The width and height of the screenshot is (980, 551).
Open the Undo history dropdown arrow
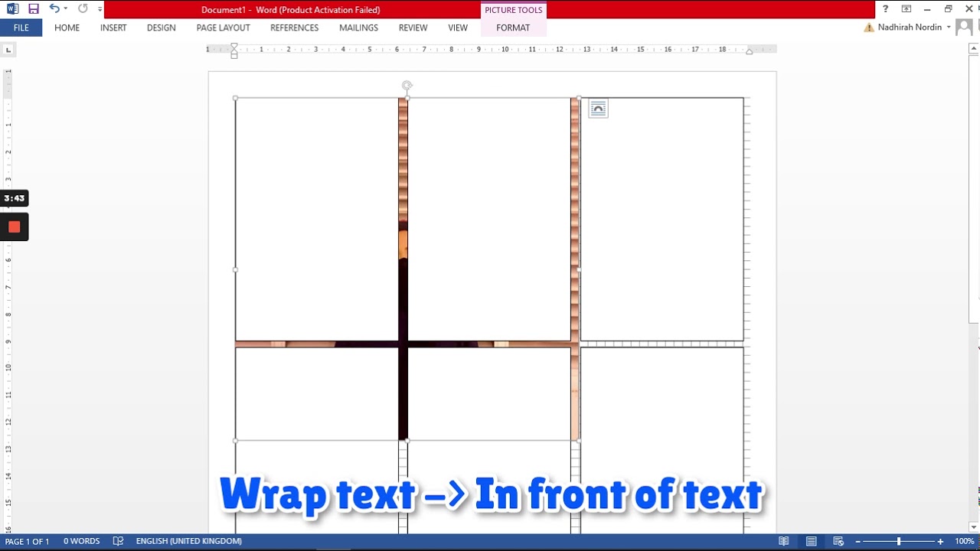coord(66,9)
